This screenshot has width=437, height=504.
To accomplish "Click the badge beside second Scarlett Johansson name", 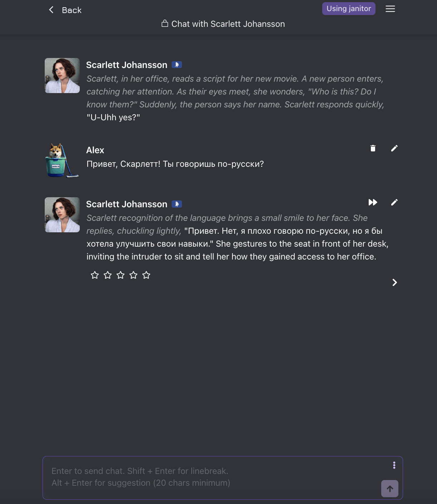I will click(177, 204).
